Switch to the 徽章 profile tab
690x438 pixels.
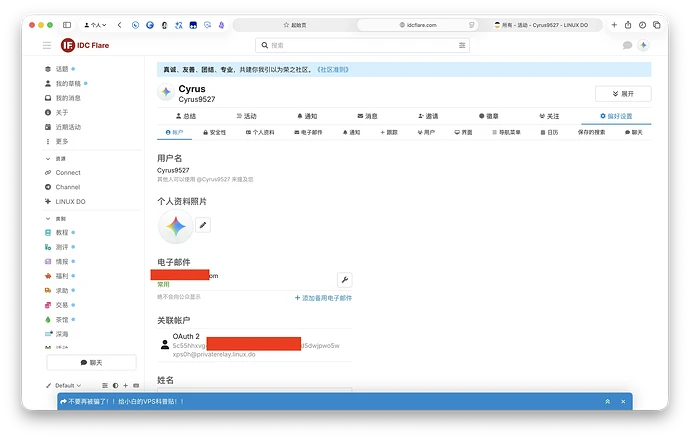click(x=489, y=116)
